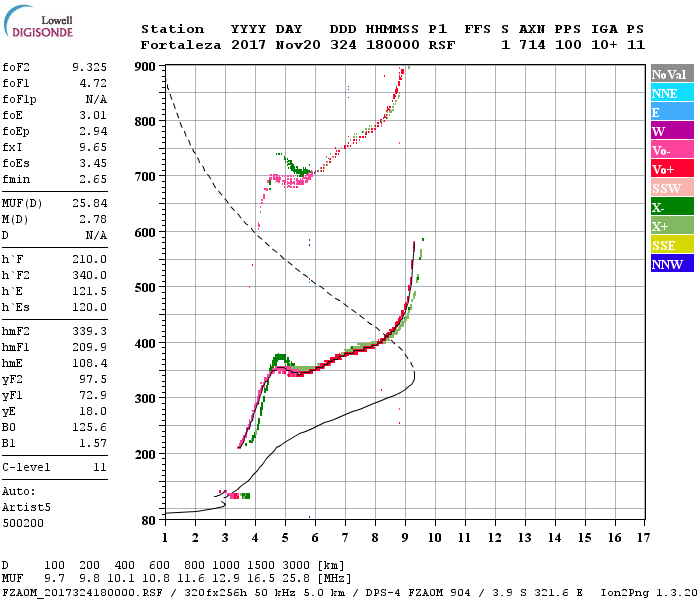Click the NNW blue legend swatch
This screenshot has height=600, width=700.
pyautogui.click(x=672, y=263)
